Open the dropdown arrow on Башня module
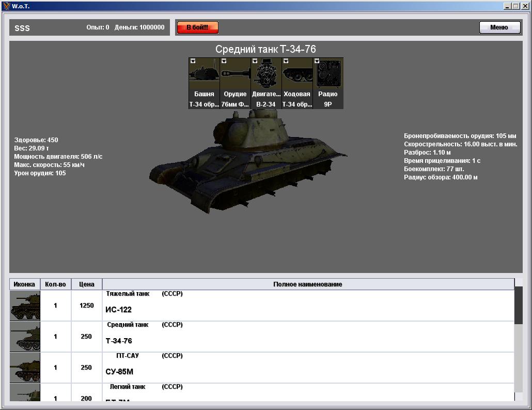 point(193,61)
